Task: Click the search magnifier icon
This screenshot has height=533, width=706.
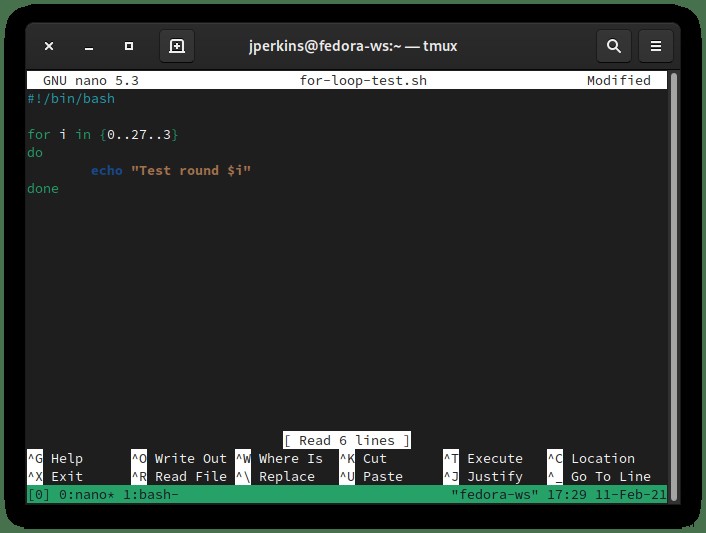Action: [x=613, y=46]
